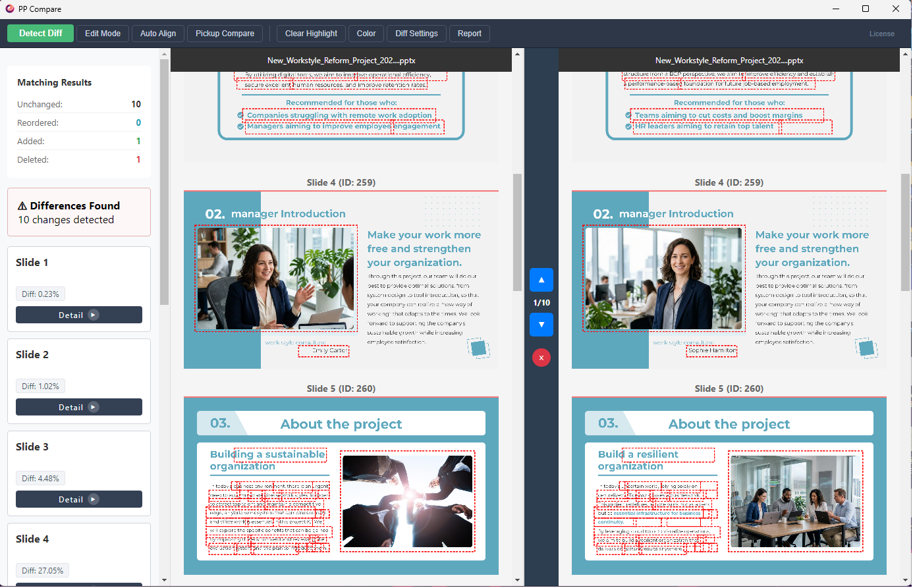Viewport: 913px width, 588px height.
Task: Click the play icon in Slide 2 Detail
Action: coord(94,407)
